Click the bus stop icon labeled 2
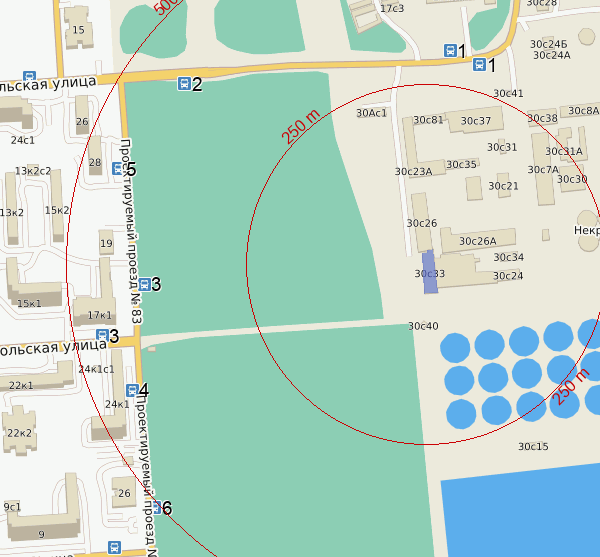 point(184,83)
